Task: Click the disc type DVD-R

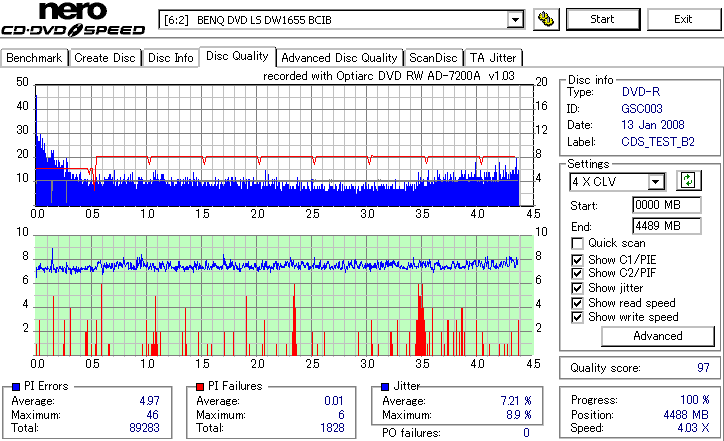Action: coord(641,92)
